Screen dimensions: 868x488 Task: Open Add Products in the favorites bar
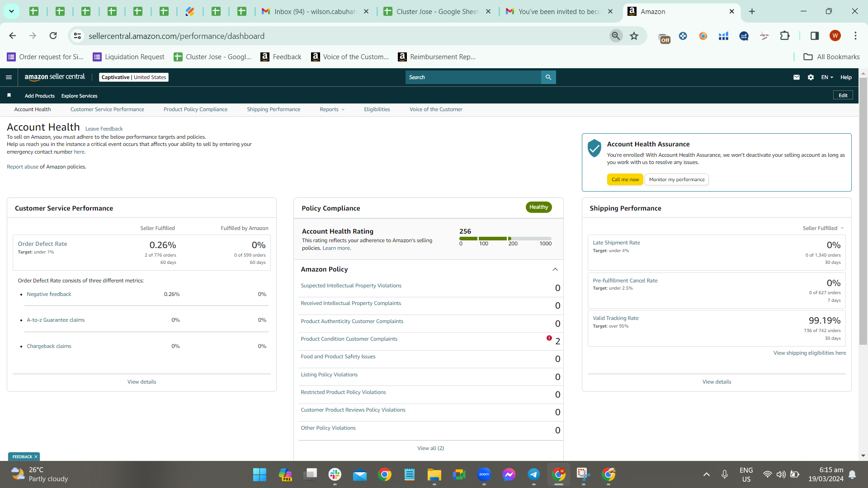[40, 96]
